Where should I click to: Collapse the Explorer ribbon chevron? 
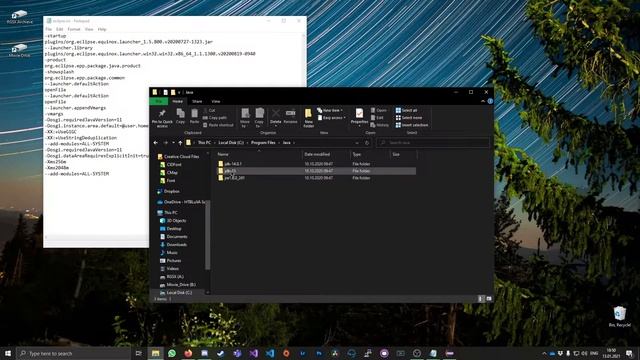483,101
